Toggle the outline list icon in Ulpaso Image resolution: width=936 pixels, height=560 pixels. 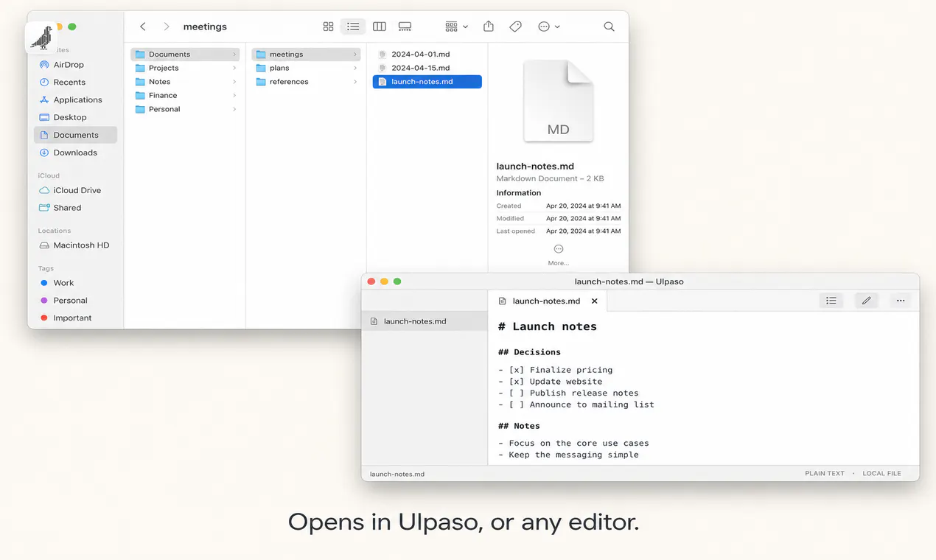pos(831,301)
